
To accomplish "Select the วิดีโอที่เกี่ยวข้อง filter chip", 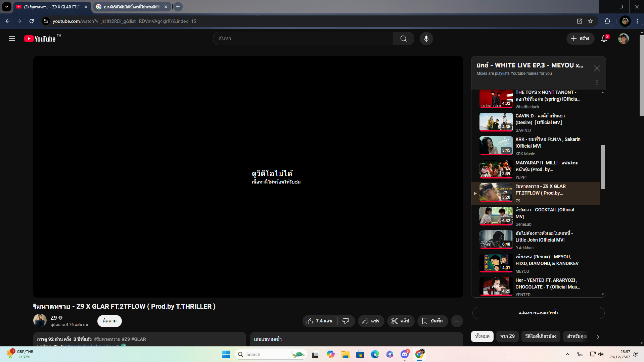I will click(541, 336).
